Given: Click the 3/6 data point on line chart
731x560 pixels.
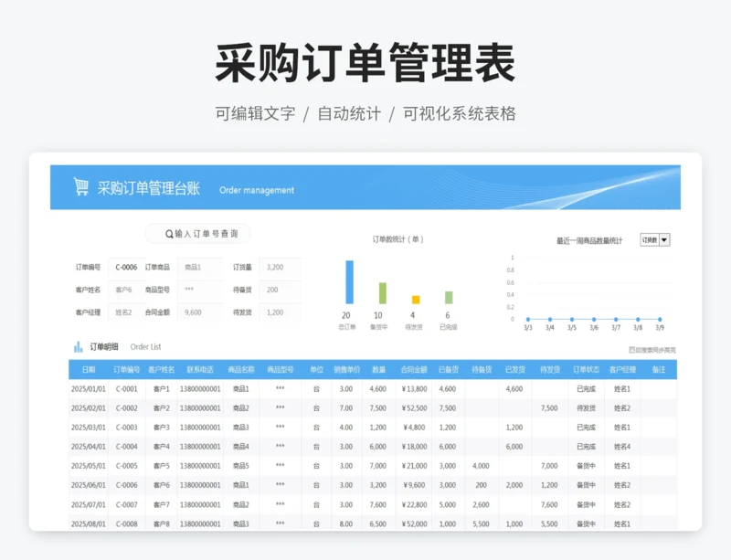Looking at the screenshot, I should point(593,320).
